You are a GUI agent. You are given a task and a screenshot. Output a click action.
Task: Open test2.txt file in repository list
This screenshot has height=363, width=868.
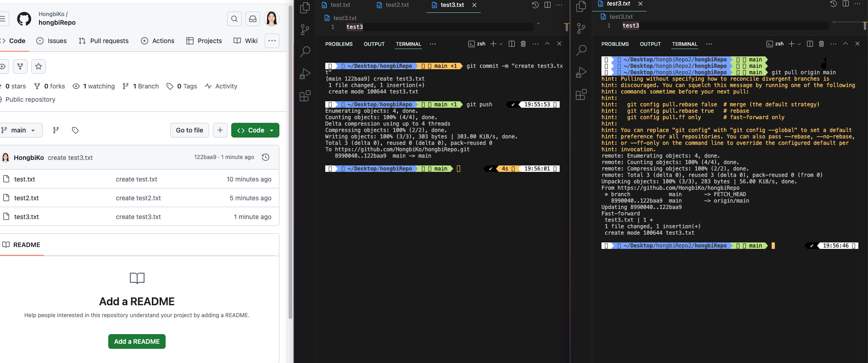coord(27,198)
